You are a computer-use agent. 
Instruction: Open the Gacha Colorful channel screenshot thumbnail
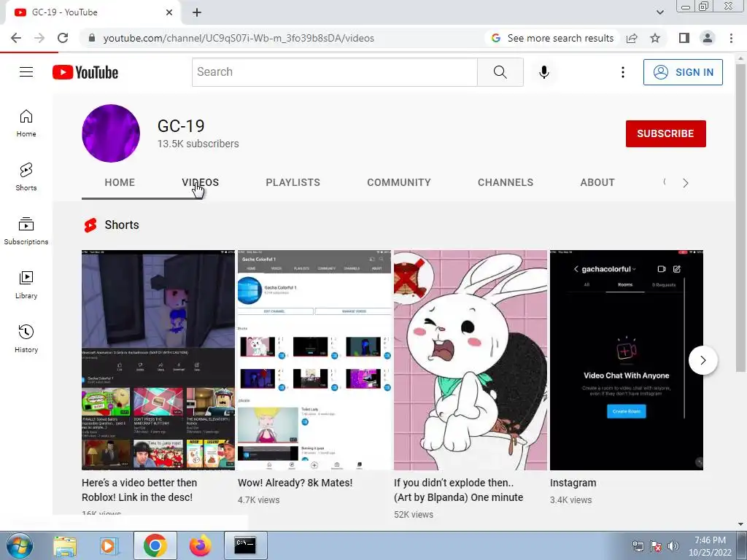pyautogui.click(x=314, y=360)
